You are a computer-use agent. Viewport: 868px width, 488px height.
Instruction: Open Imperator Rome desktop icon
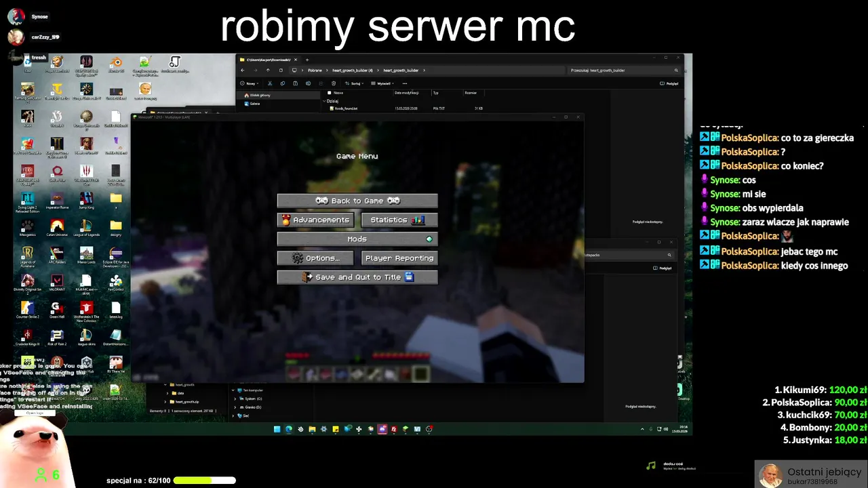(57, 199)
